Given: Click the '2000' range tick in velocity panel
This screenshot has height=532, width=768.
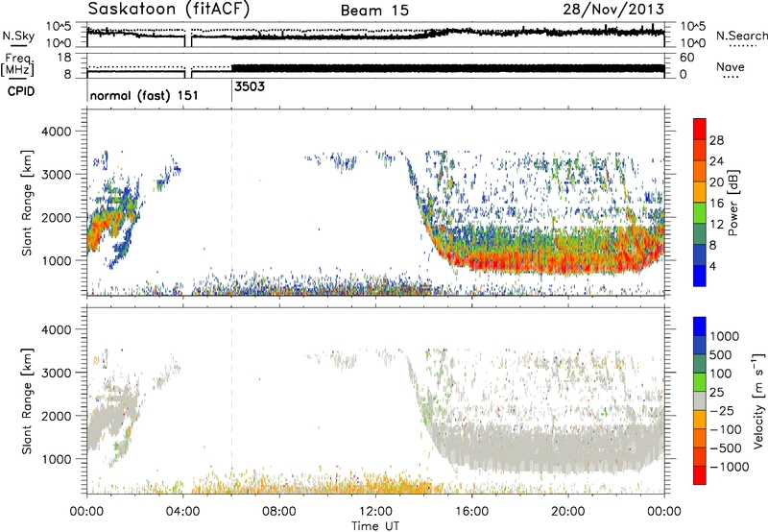Looking at the screenshot, I should [x=56, y=416].
